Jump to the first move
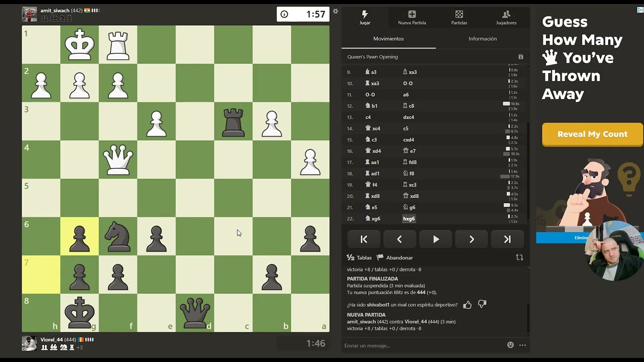 [x=364, y=239]
